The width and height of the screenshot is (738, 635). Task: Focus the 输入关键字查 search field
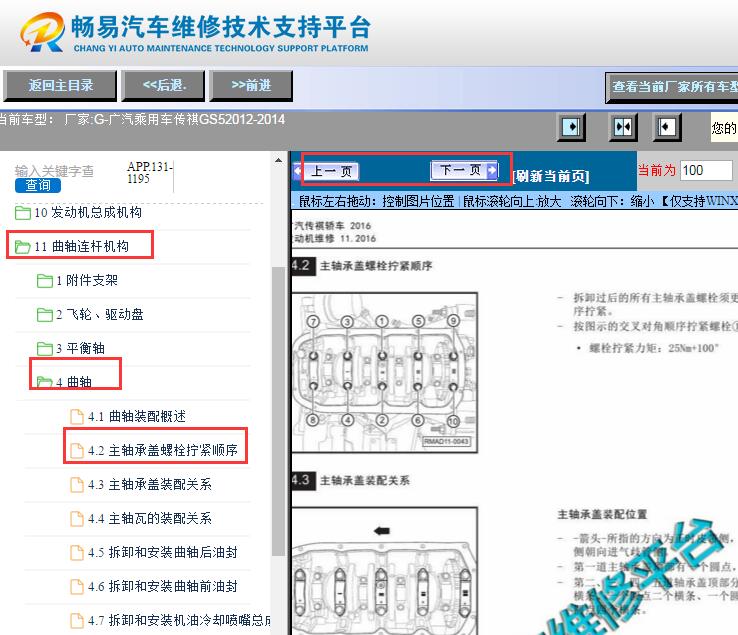[54, 171]
